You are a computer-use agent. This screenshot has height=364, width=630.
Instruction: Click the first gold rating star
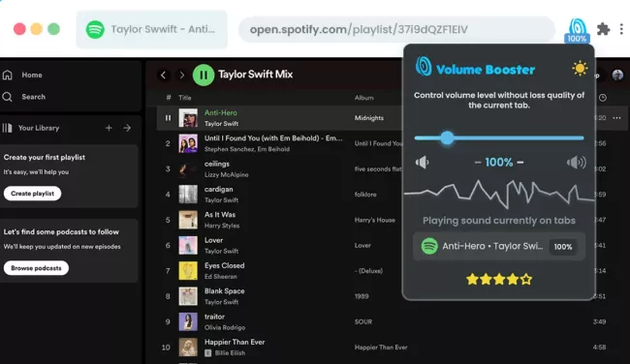[x=473, y=279]
